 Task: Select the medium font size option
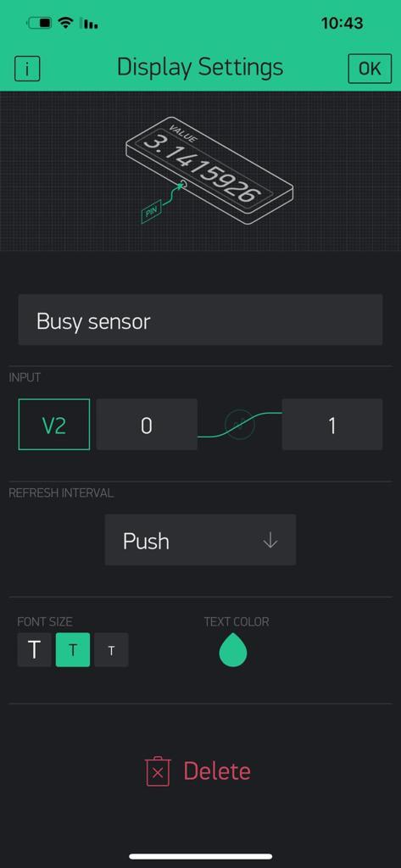(73, 650)
